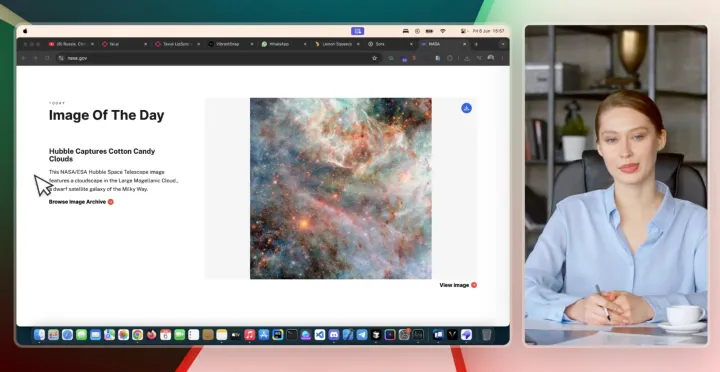Open the Apple menu

tap(25, 31)
